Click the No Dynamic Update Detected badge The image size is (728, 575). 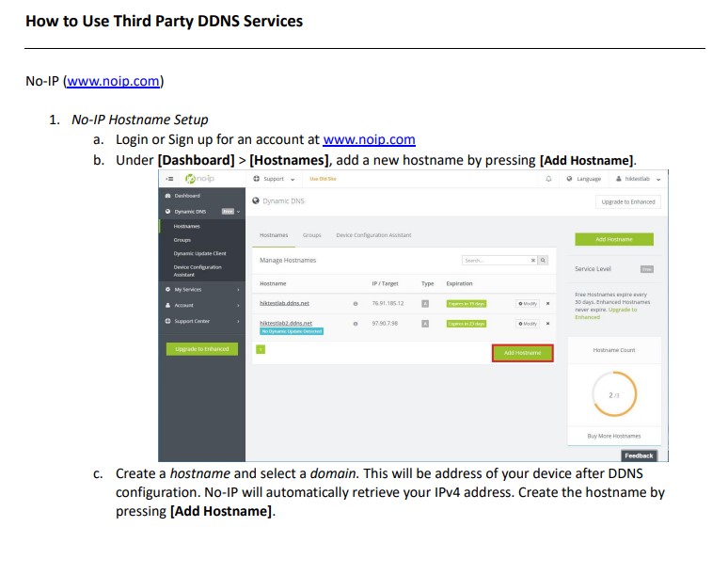292,331
